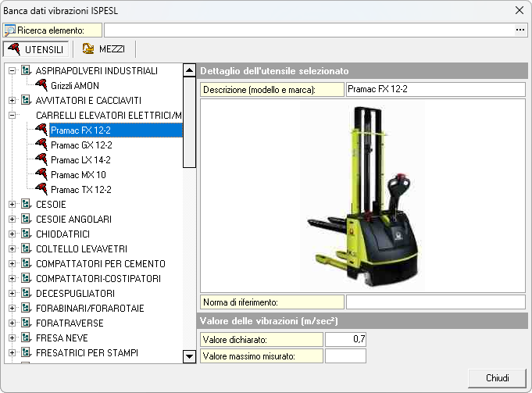Expand the CESOIE ANGOLARI category
The width and height of the screenshot is (532, 393).
[12, 220]
